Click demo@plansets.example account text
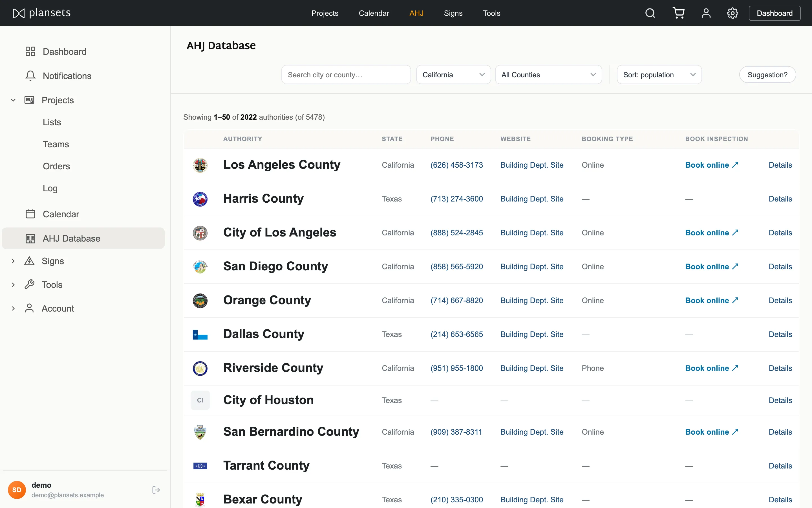 coord(67,495)
